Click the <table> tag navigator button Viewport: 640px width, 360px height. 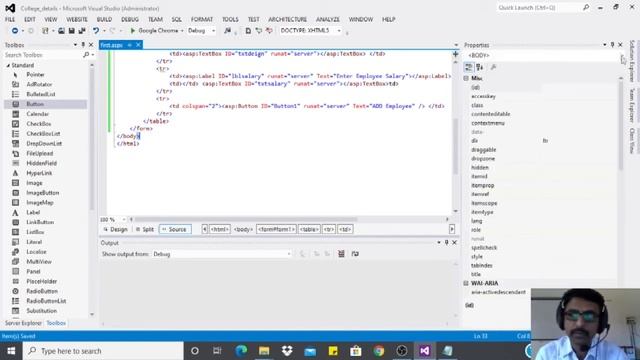click(x=309, y=229)
